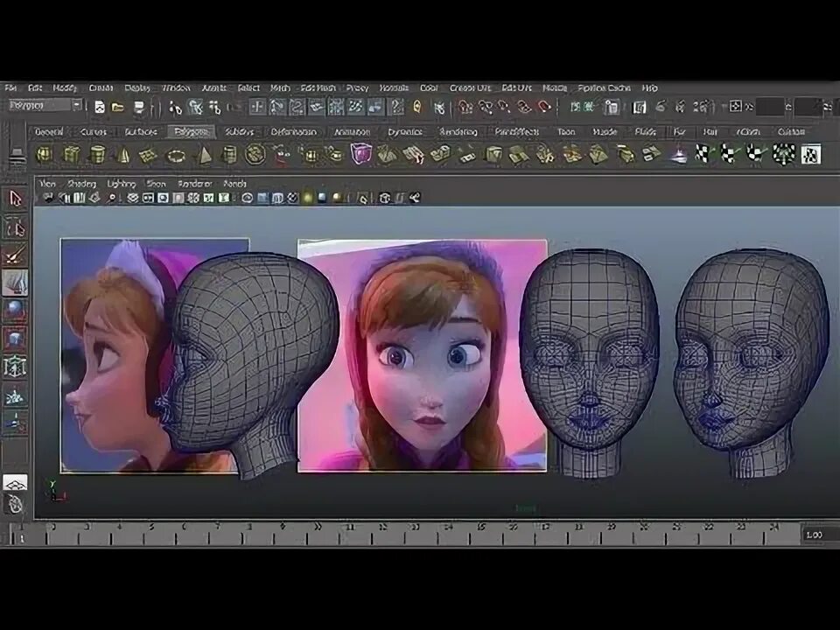The image size is (840, 630).
Task: Switch to four-view layout icon
Action: pos(15,504)
